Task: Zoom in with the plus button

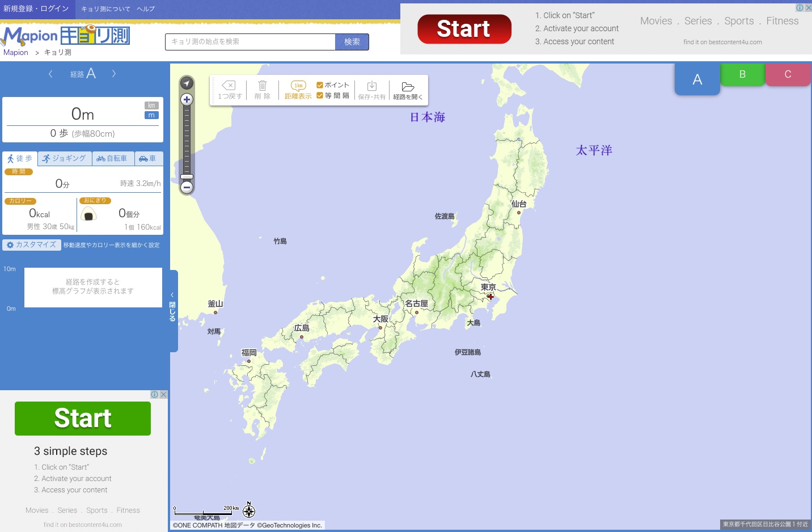Action: coord(187,100)
